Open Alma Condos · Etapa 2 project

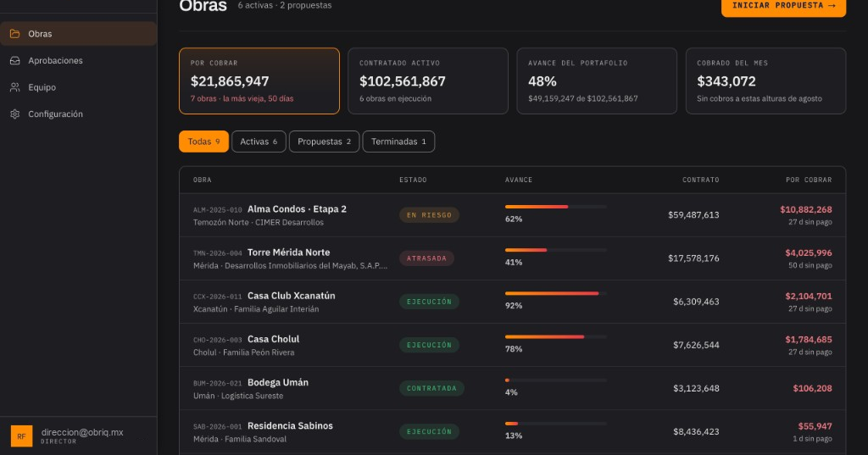[297, 209]
